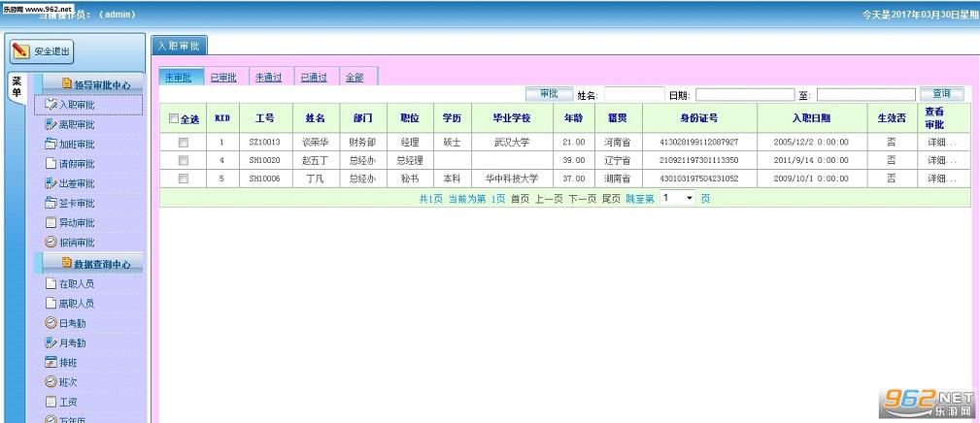
Task: Click the 身份证号 column header
Action: [699, 118]
